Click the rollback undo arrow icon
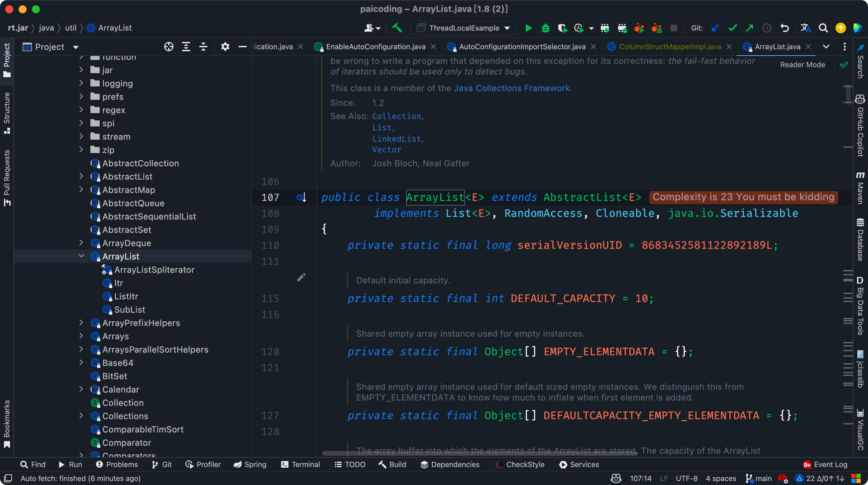Screen dimensions: 868x485 (x=785, y=28)
